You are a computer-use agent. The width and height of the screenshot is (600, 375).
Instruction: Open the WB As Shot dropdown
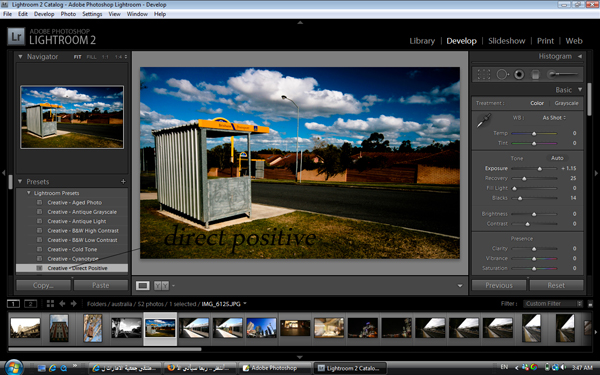(554, 118)
